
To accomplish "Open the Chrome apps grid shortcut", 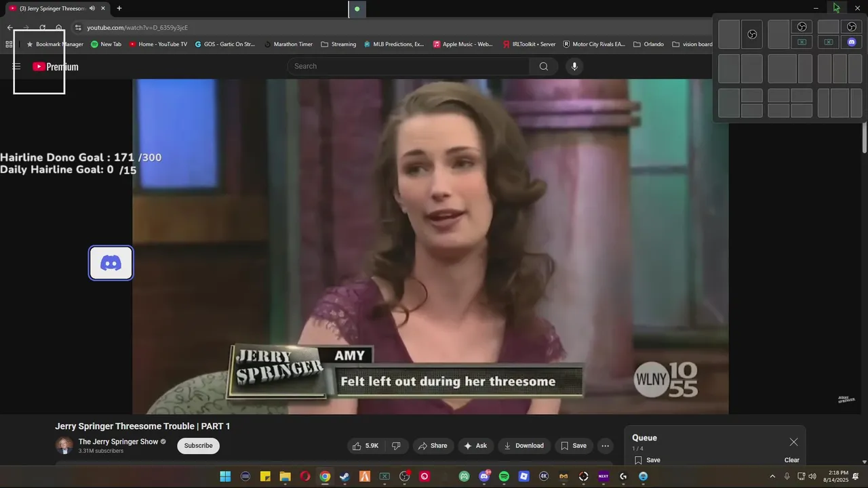I will point(9,44).
